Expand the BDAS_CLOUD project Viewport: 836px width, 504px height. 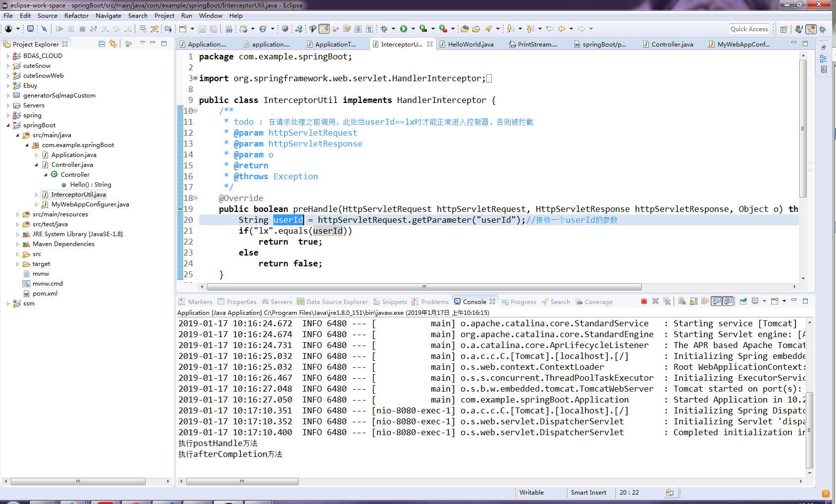click(x=8, y=56)
